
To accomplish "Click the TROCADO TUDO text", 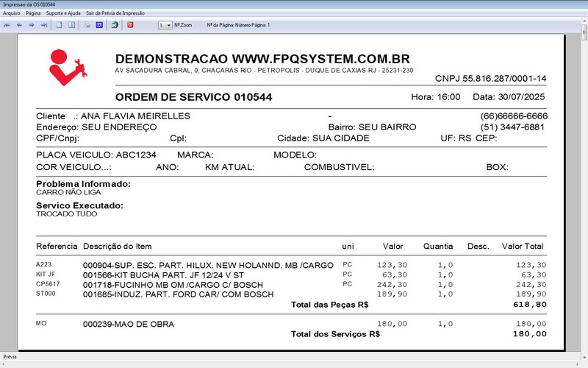I will pyautogui.click(x=66, y=214).
